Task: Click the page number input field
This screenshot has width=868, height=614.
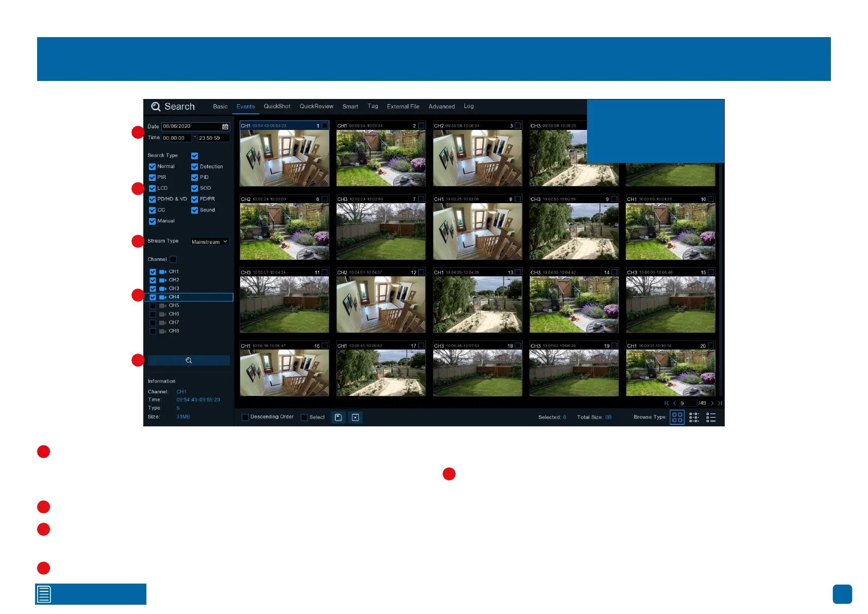Action: click(687, 403)
